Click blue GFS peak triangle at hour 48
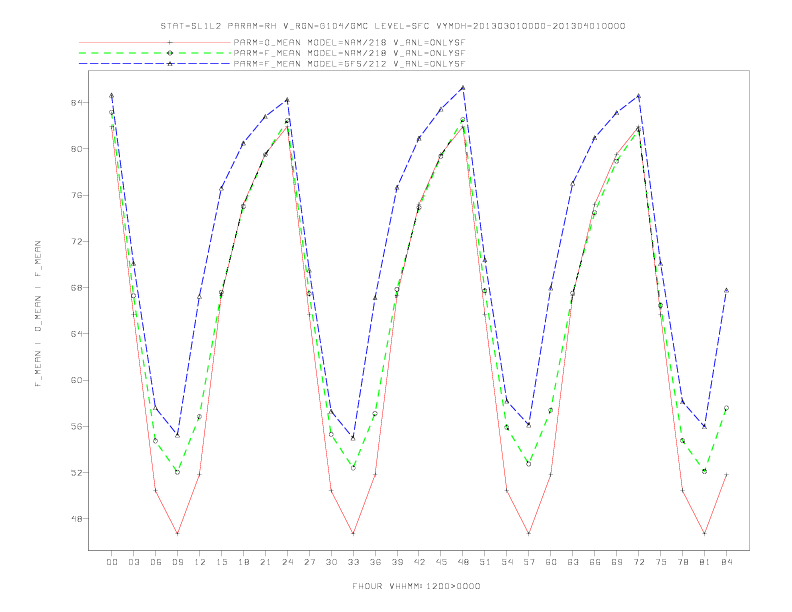 (x=463, y=88)
